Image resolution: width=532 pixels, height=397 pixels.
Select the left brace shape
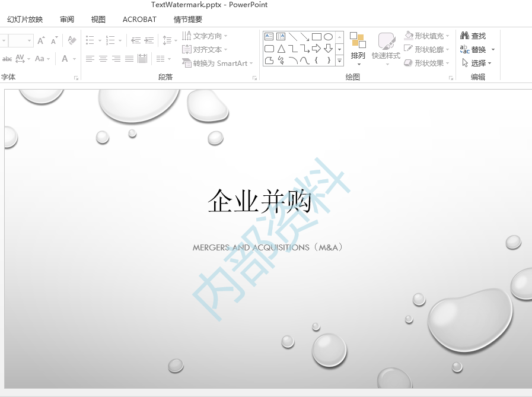pyautogui.click(x=317, y=61)
